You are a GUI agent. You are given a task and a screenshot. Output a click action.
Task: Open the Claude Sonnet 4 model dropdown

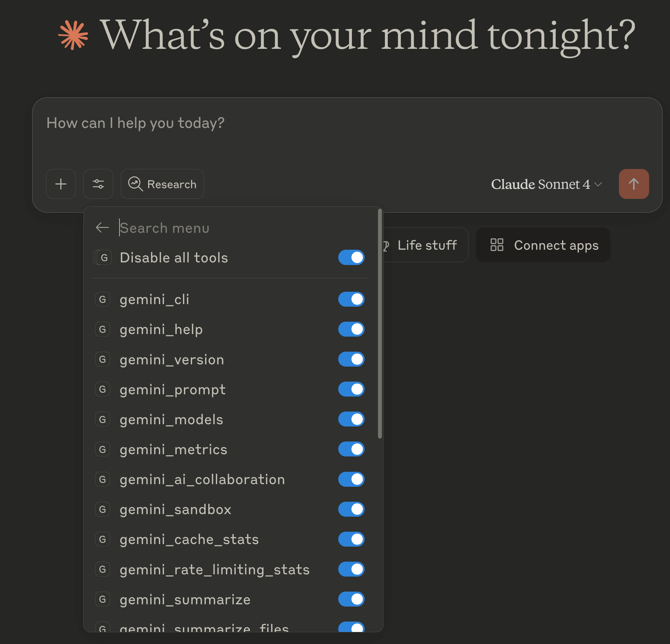click(546, 184)
